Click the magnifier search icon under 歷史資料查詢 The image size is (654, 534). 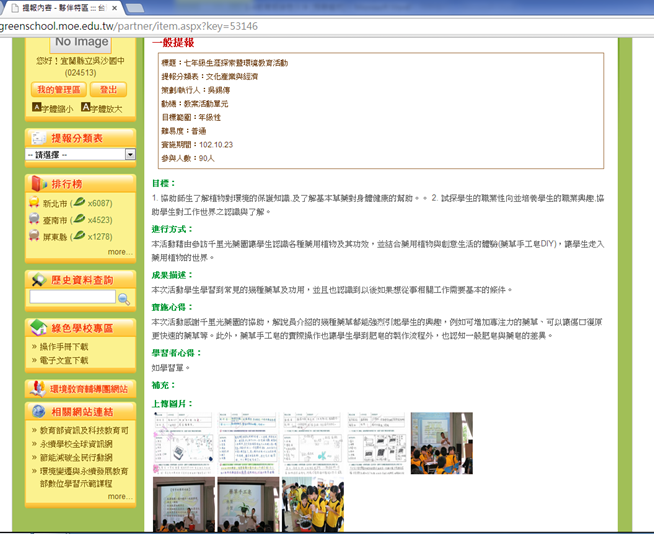(124, 299)
